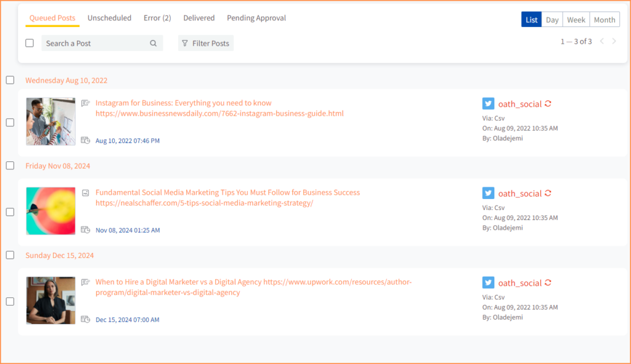Switch to the Unscheduled tab
631x364 pixels.
click(x=110, y=18)
